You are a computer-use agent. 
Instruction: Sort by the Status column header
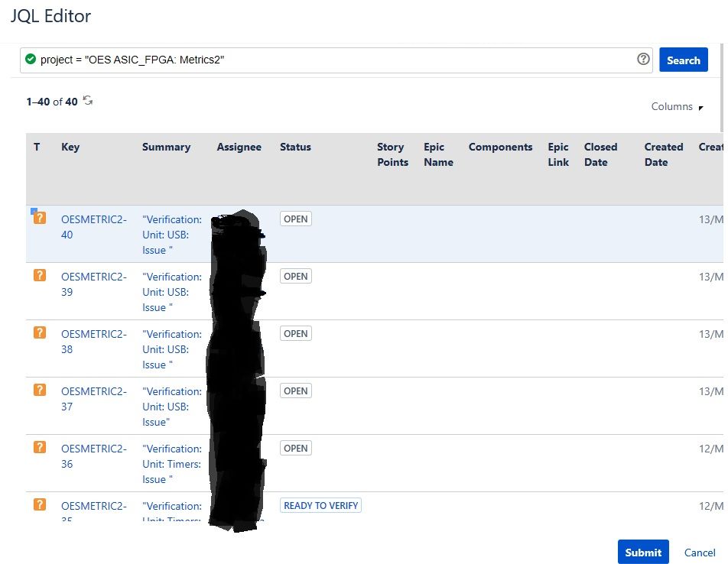click(x=295, y=147)
